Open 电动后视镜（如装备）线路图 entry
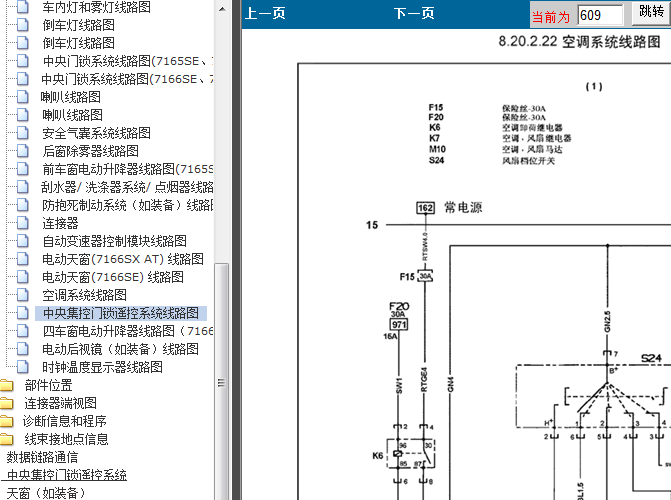 point(120,349)
